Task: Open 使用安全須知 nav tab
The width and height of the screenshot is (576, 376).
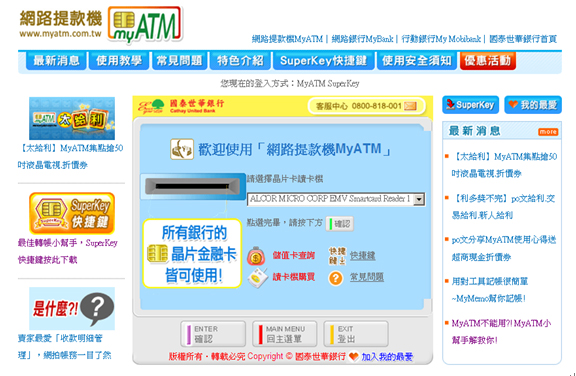Action: [x=417, y=61]
